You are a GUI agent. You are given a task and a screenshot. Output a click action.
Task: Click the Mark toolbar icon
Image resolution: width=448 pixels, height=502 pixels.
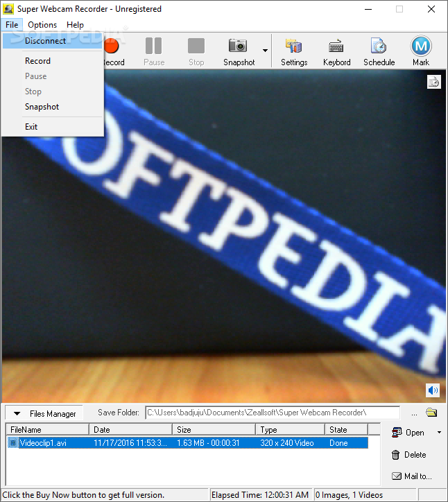421,51
